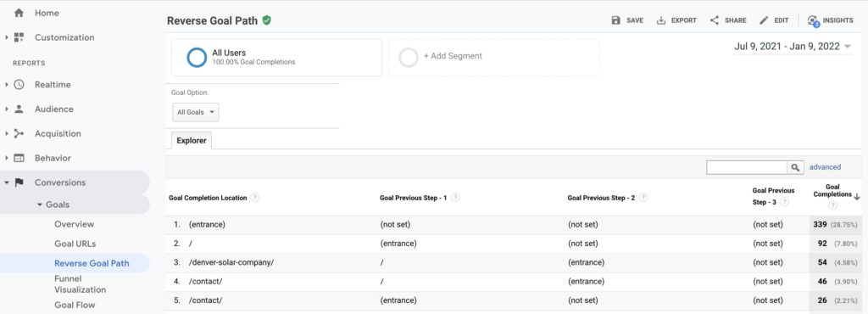
Task: Open Goal URLs report
Action: tap(75, 244)
